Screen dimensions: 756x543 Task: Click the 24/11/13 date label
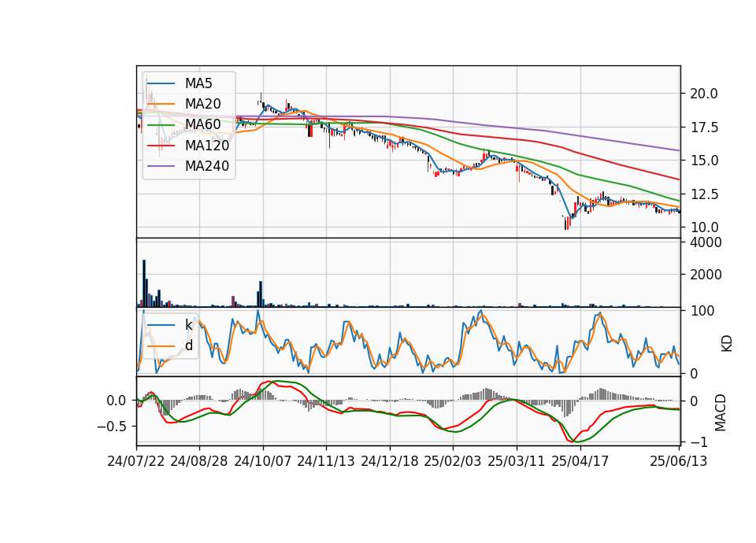tap(326, 461)
